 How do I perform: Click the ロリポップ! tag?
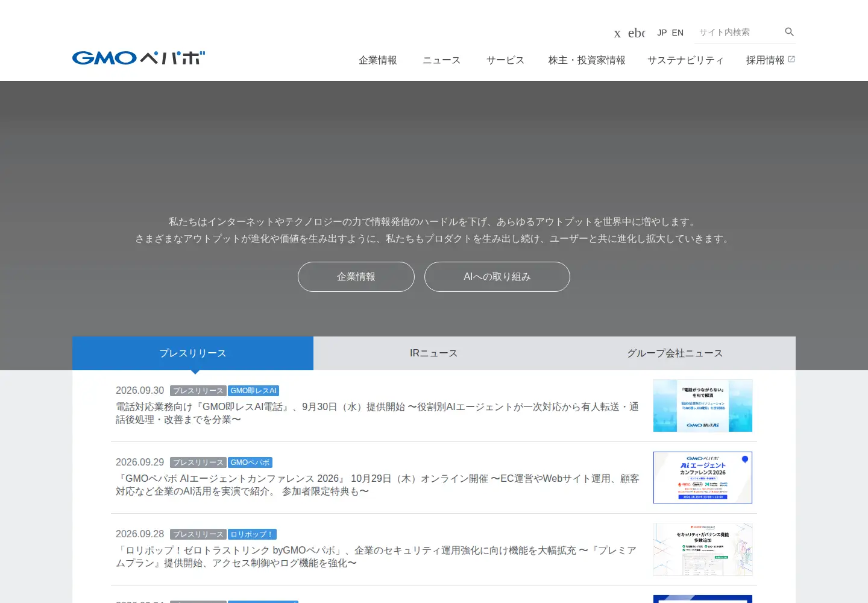(252, 534)
